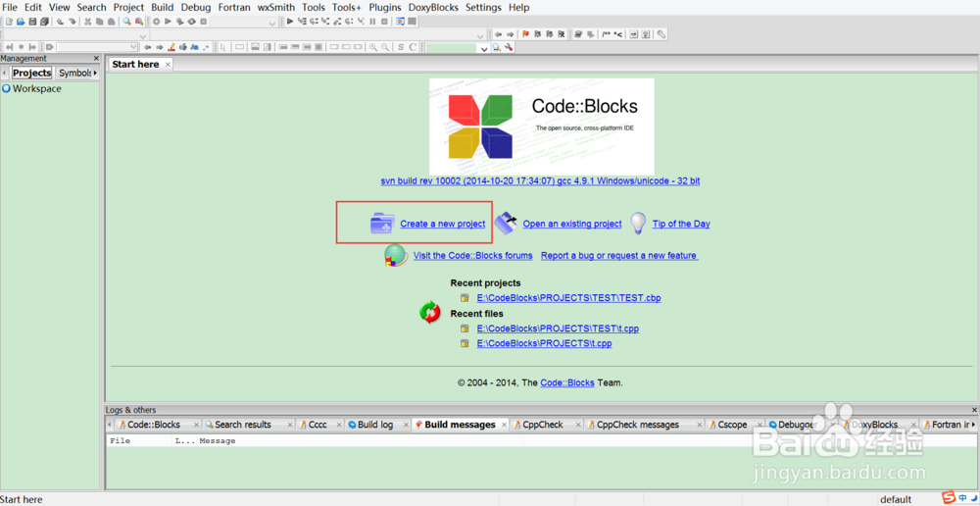Open recent file PROJECTS\t.cpp
Viewport: 980px width, 506px height.
point(544,343)
